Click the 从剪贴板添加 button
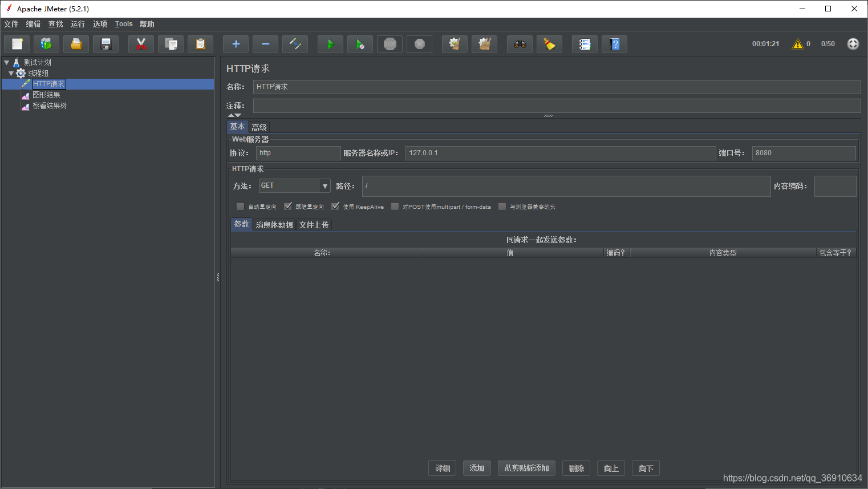The width and height of the screenshot is (868, 489). pos(526,468)
